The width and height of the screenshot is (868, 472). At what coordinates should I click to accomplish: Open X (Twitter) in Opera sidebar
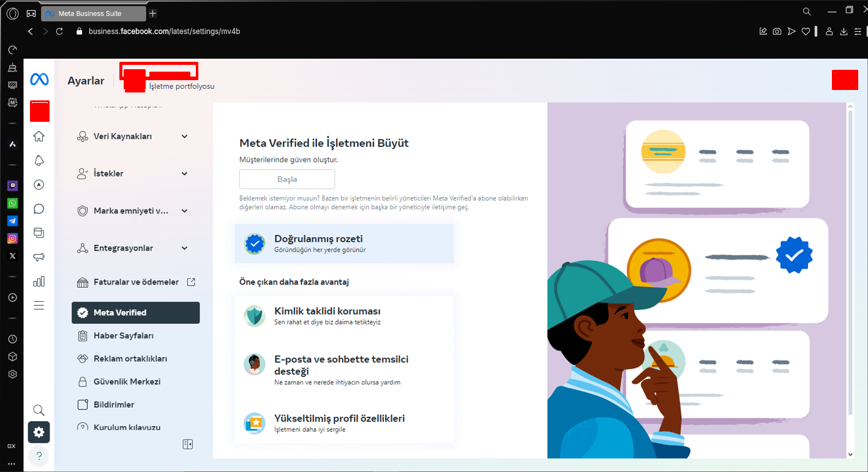(x=12, y=257)
